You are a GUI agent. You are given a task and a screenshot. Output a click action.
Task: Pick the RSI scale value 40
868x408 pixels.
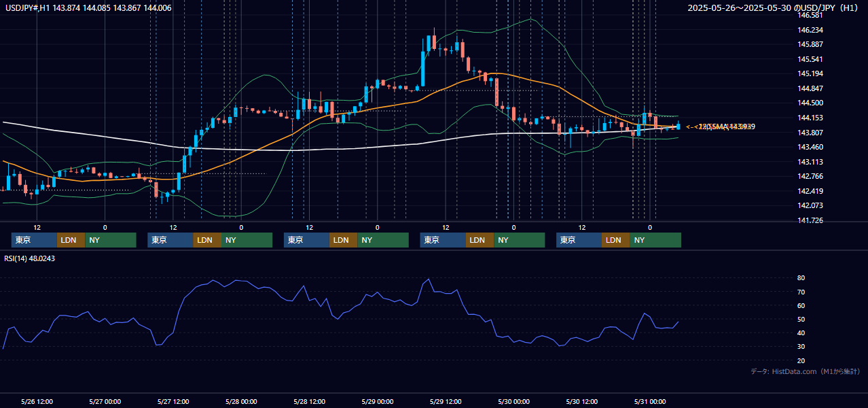pos(801,333)
